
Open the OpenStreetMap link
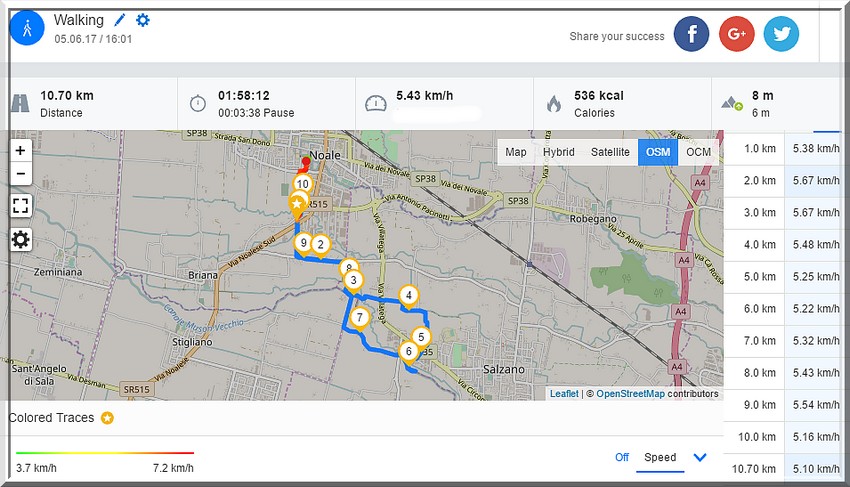pos(630,394)
